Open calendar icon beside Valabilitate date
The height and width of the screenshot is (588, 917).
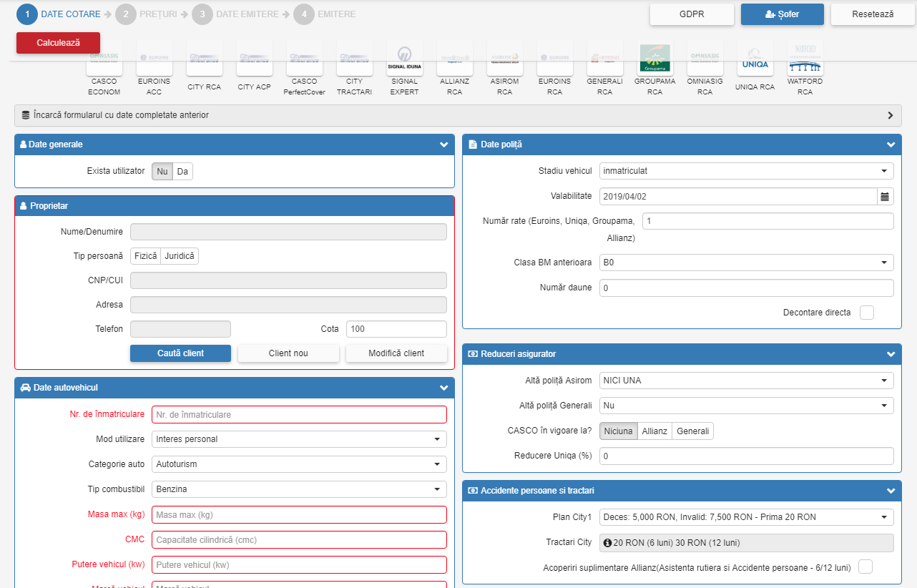[x=885, y=197]
